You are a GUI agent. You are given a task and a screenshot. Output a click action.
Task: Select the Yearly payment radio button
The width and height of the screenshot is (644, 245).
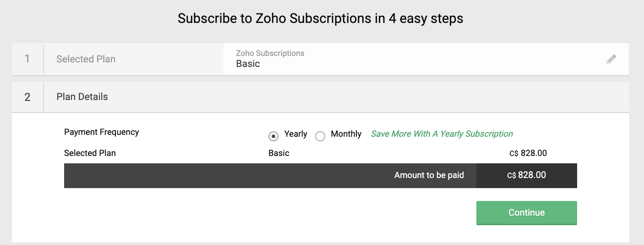point(273,136)
